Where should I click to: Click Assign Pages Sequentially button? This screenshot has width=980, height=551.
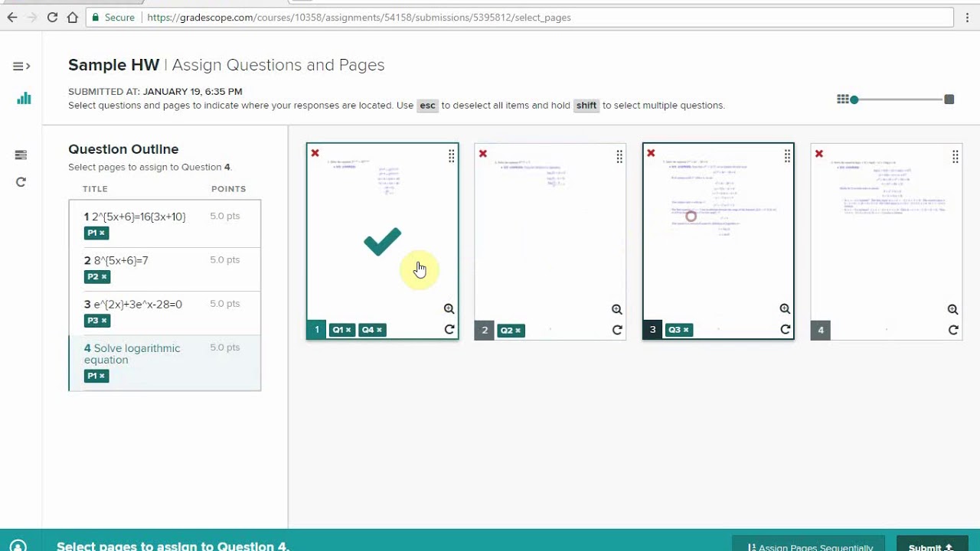(x=809, y=546)
